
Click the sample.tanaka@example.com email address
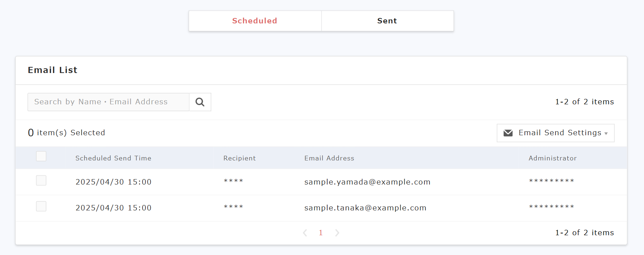(x=365, y=208)
